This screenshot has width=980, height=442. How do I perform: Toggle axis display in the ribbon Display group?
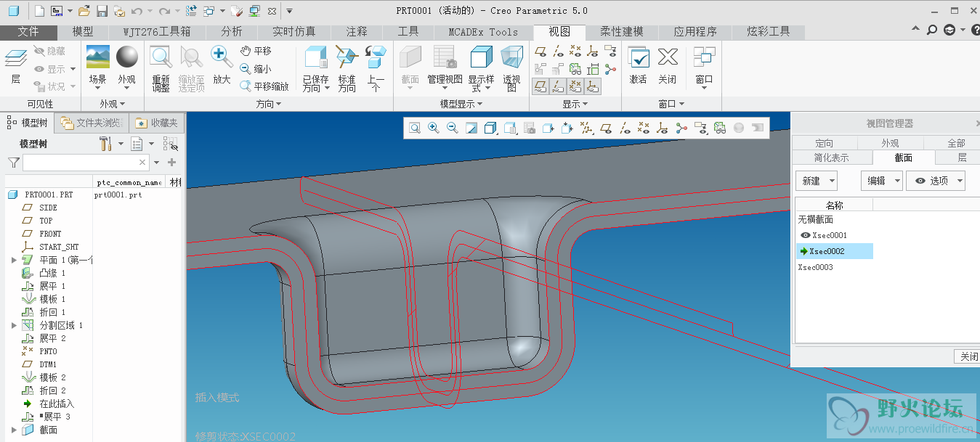(558, 51)
